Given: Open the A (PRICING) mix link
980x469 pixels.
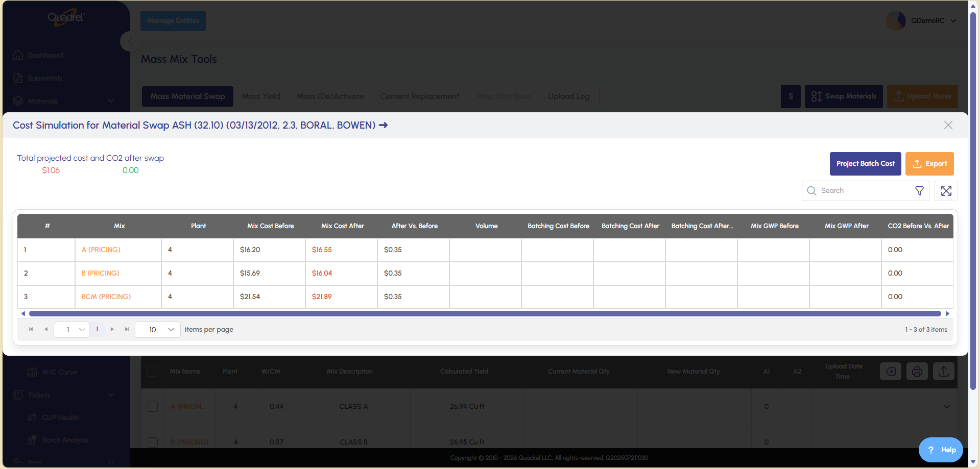Looking at the screenshot, I should coord(101,250).
